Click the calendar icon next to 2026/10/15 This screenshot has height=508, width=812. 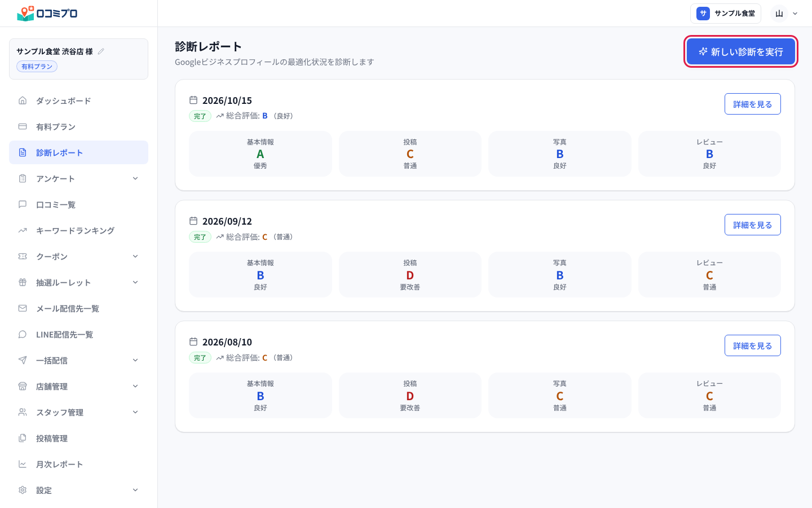click(193, 100)
